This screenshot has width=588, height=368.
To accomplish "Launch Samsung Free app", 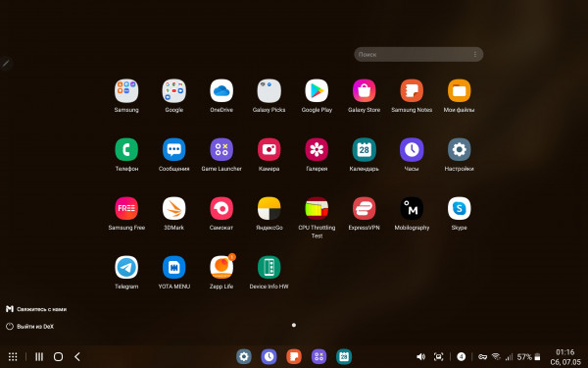I will [126, 208].
